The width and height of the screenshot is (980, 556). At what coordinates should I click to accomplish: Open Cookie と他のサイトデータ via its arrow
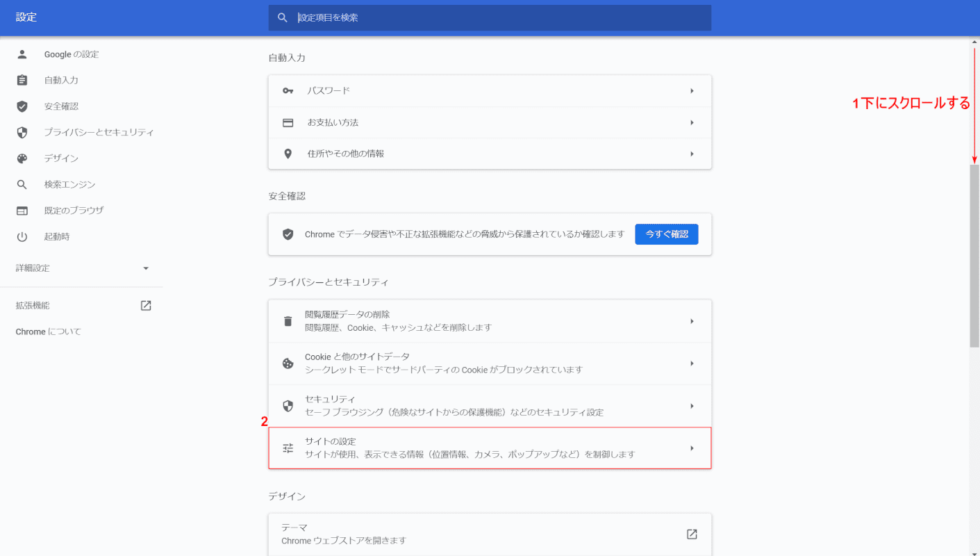692,363
